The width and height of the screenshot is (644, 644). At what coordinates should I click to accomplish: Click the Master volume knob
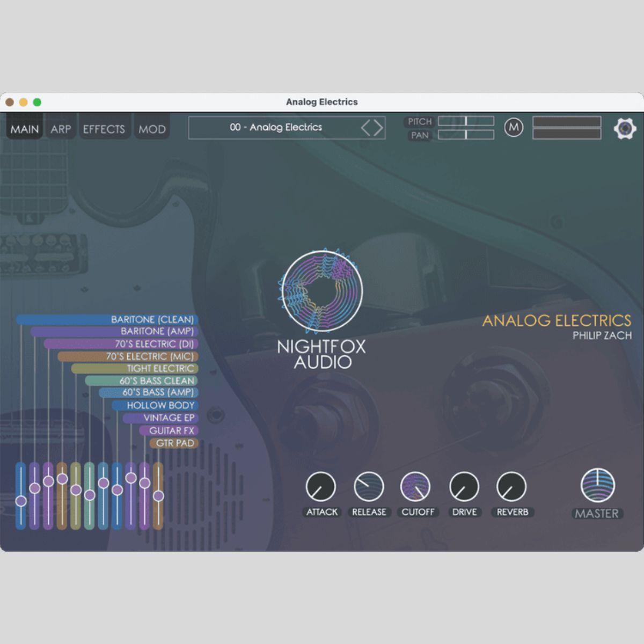(597, 485)
